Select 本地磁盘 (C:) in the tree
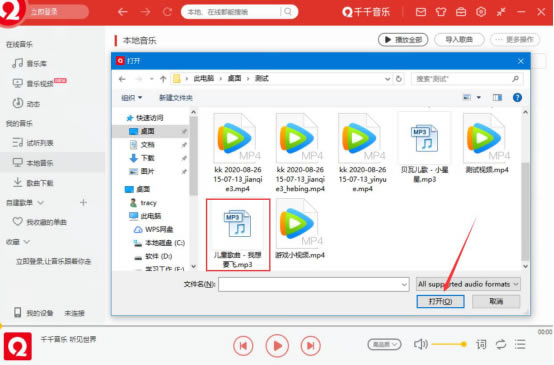 [159, 243]
